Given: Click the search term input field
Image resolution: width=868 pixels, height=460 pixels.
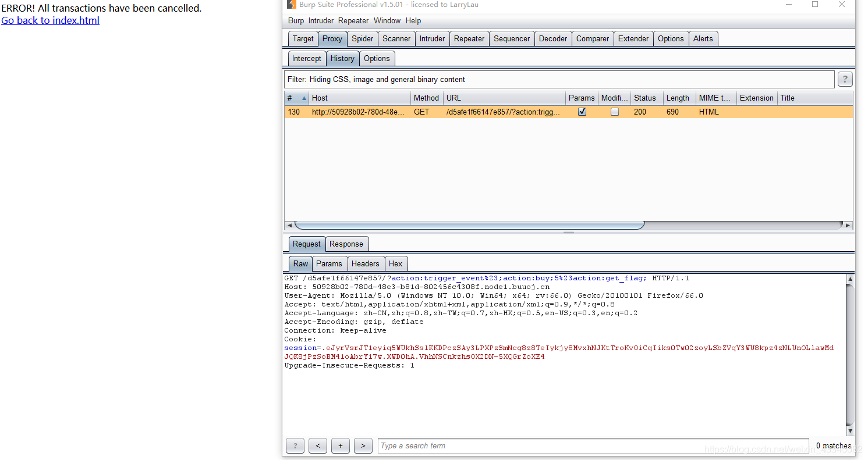Looking at the screenshot, I should (x=593, y=446).
